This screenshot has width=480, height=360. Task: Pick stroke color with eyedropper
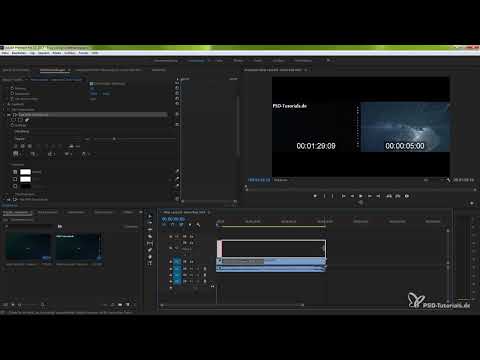pyautogui.click(x=177, y=179)
